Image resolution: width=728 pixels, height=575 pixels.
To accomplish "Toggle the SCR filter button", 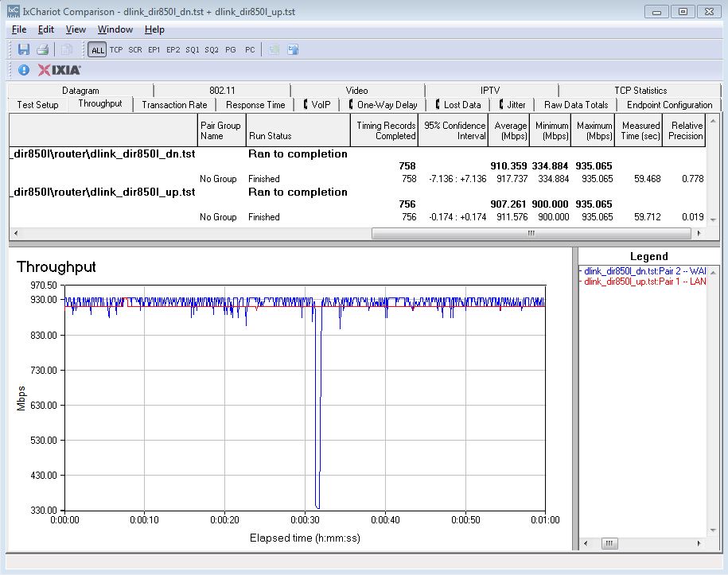I will click(x=135, y=49).
